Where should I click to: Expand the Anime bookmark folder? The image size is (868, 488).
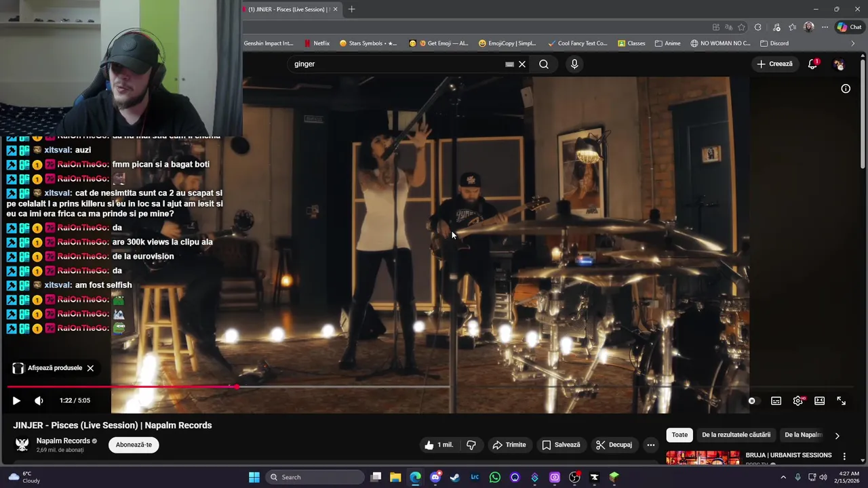tap(668, 43)
